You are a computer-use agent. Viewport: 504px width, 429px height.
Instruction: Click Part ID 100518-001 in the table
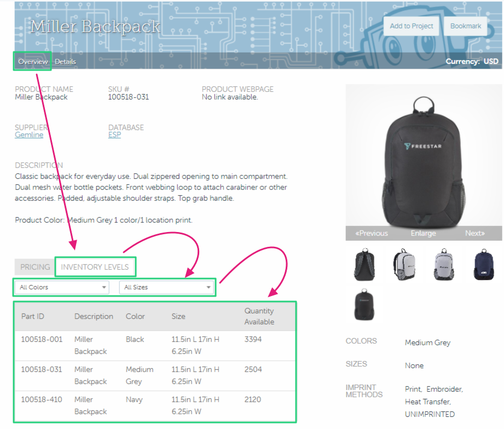pyautogui.click(x=42, y=339)
